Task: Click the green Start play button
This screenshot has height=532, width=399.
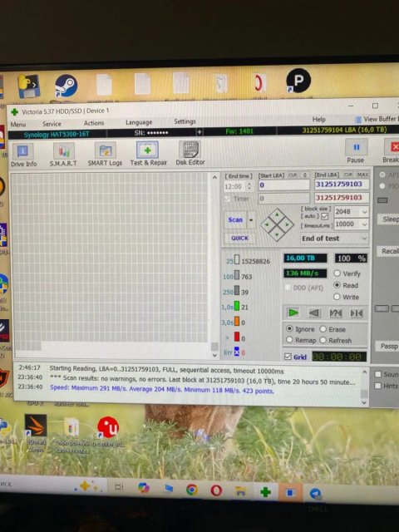Action: (x=293, y=313)
